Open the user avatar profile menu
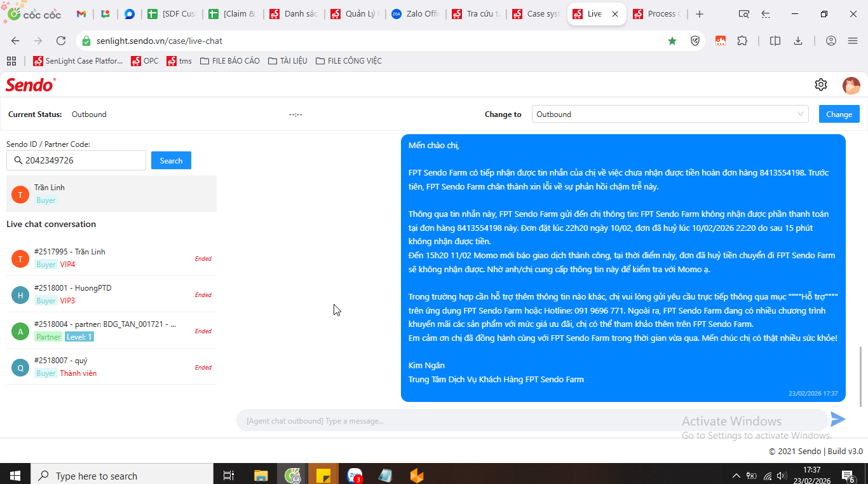868x484 pixels. pos(851,85)
